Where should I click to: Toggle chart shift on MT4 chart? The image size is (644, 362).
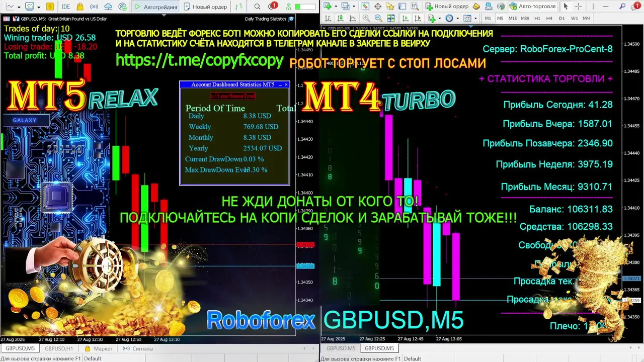point(418,18)
